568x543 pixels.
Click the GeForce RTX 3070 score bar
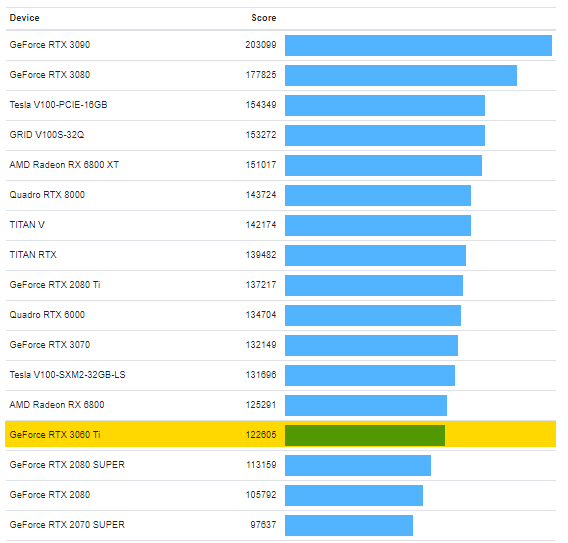point(372,346)
